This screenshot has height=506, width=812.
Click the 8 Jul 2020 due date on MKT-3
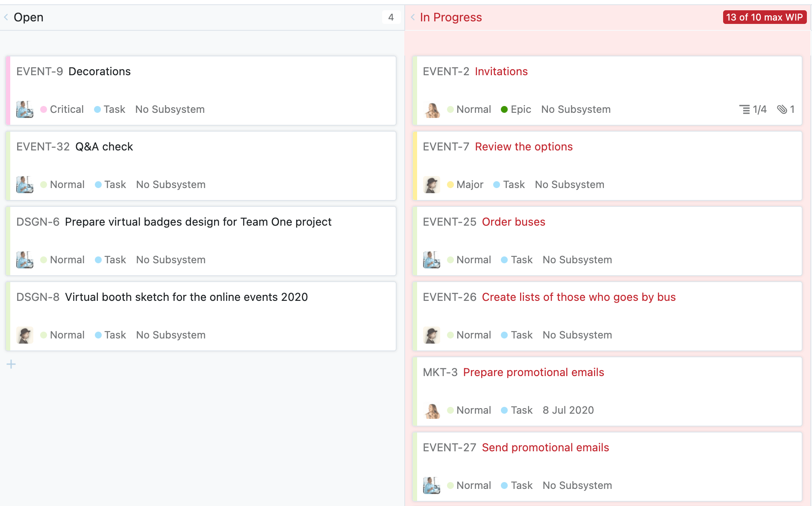[568, 410]
